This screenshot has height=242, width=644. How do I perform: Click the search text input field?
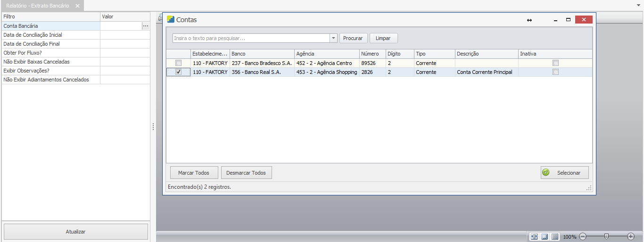(x=251, y=38)
